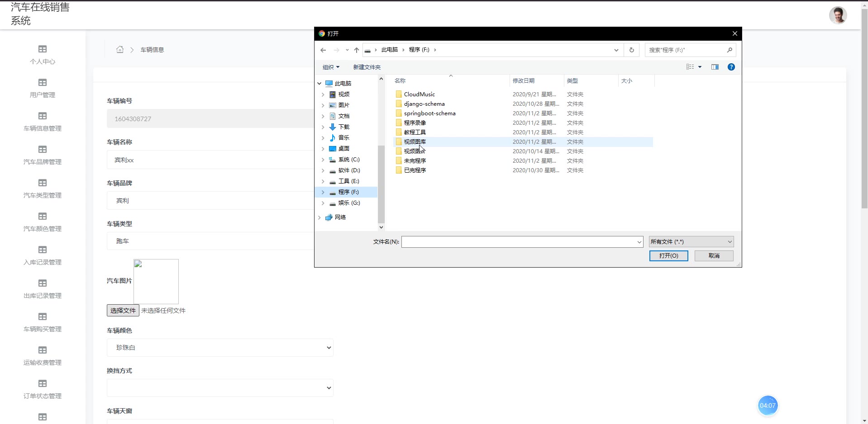Click the back arrow in file dialog
The image size is (868, 424).
click(323, 50)
